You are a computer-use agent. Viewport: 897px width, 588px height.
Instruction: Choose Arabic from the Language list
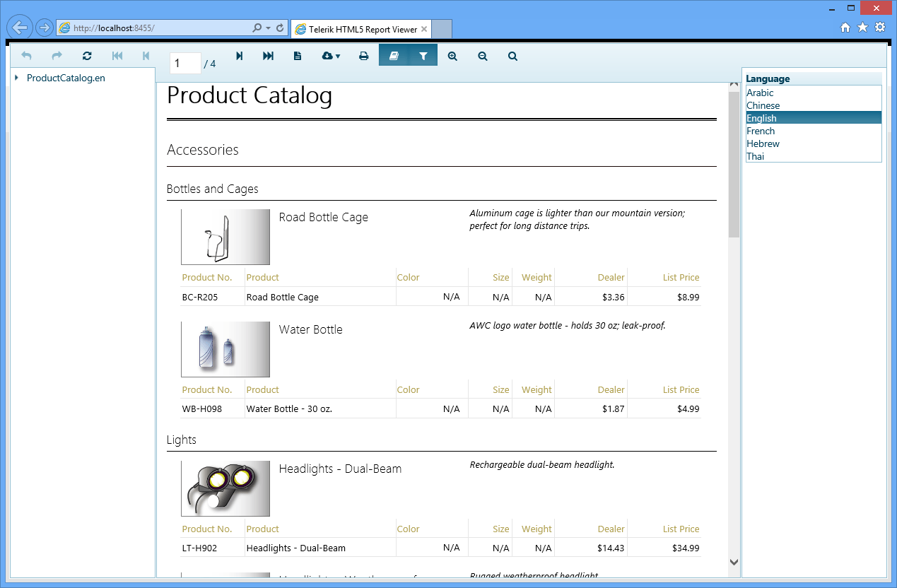[x=760, y=93]
